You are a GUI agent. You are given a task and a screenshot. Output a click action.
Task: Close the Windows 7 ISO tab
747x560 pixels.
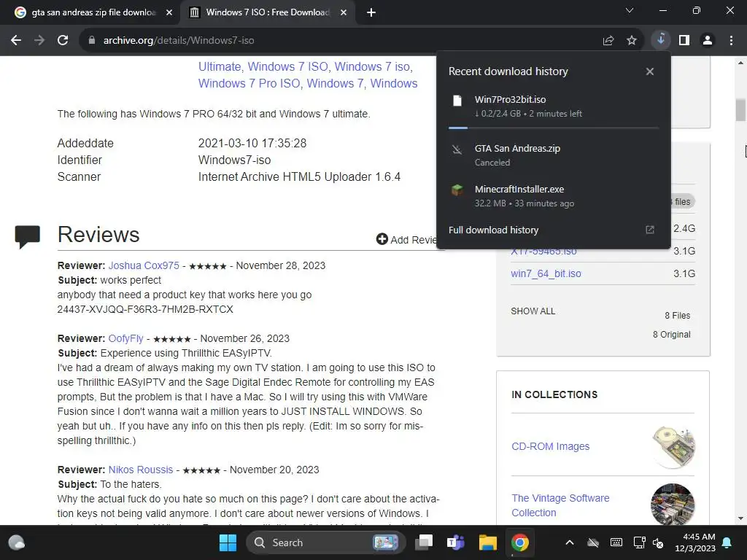pyautogui.click(x=344, y=12)
